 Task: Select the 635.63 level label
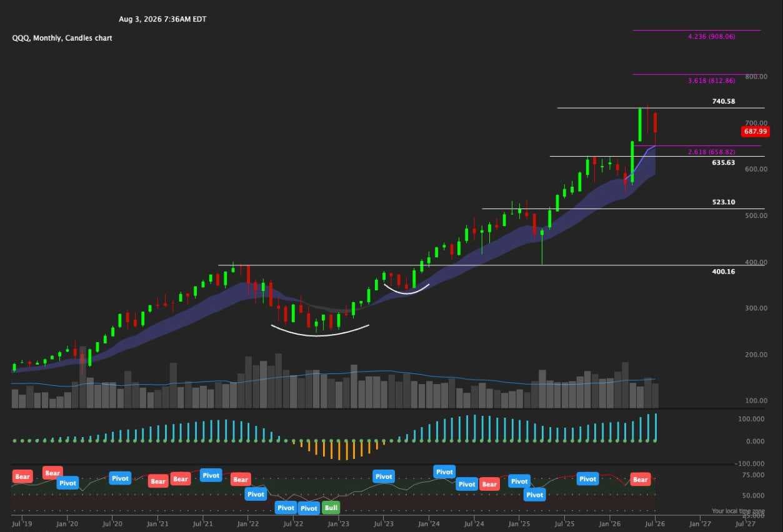(x=724, y=162)
